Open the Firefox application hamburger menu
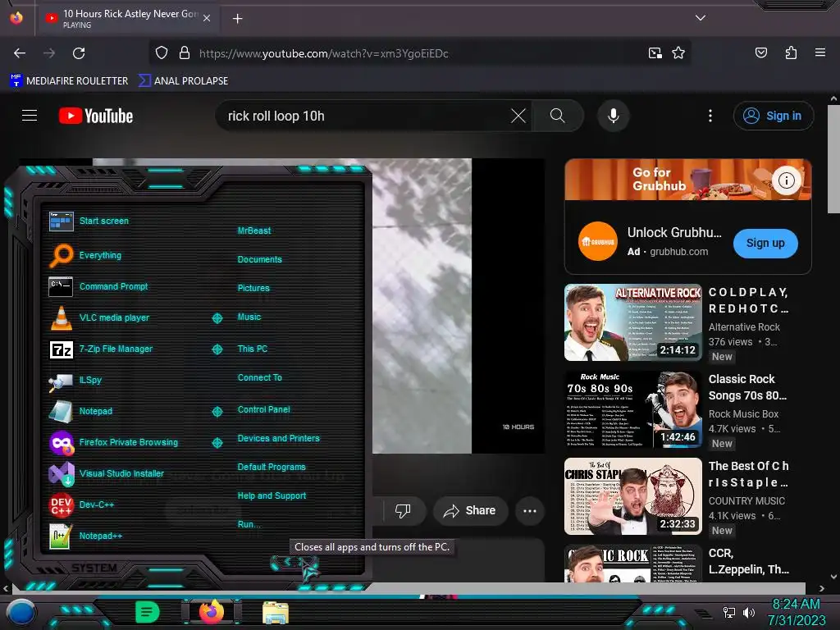This screenshot has width=840, height=630. pos(819,52)
